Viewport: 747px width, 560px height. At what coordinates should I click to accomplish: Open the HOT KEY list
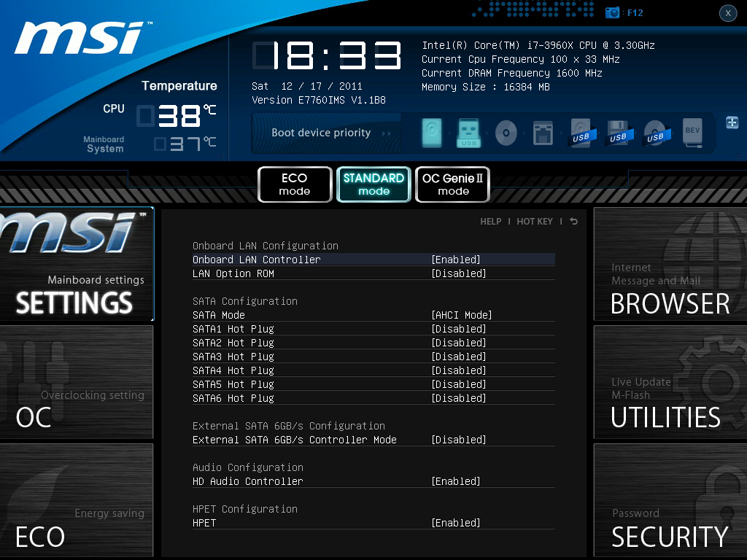point(535,222)
